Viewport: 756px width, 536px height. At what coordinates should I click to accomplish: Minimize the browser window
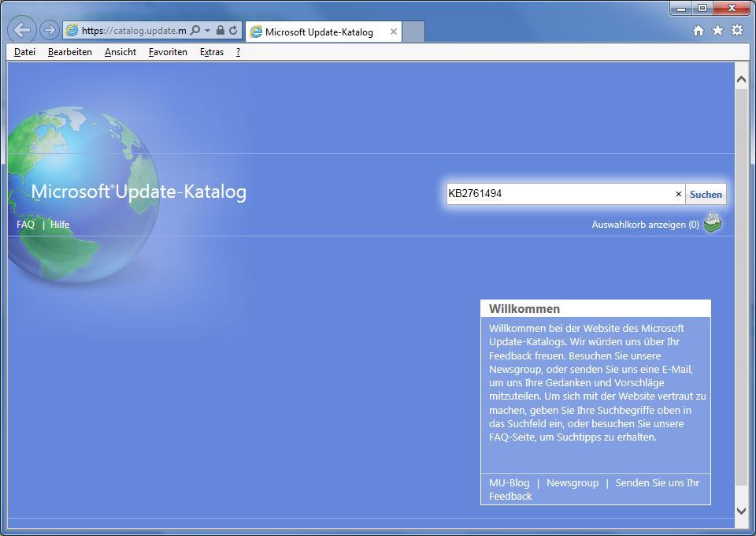click(681, 8)
